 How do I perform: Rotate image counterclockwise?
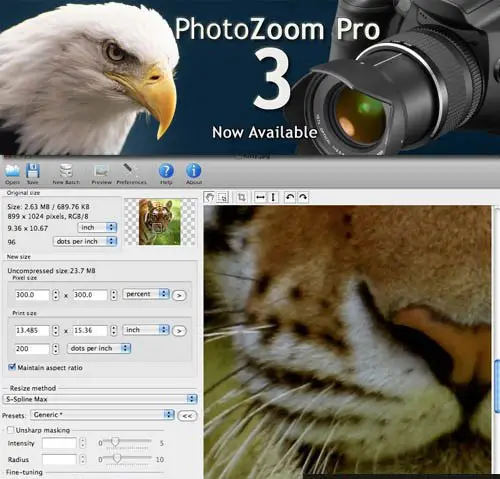click(290, 197)
